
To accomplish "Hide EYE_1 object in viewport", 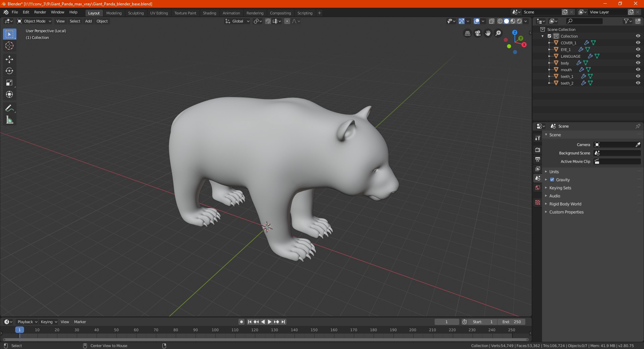I will tap(638, 49).
